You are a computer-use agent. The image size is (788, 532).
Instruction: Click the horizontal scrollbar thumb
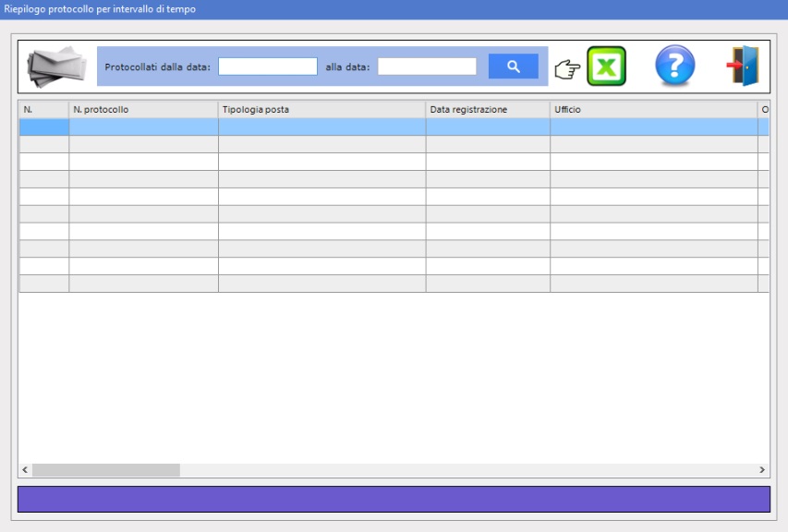(x=106, y=470)
